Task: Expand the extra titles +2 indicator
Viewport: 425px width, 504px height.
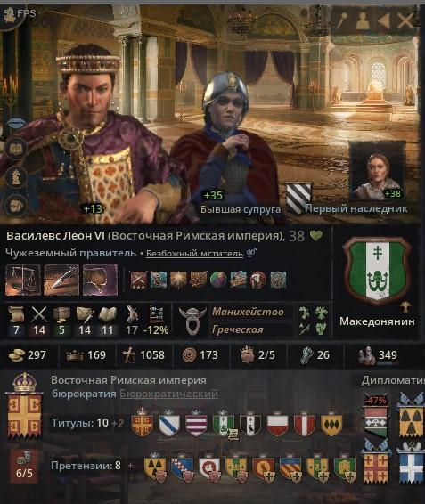Action: pyautogui.click(x=118, y=423)
